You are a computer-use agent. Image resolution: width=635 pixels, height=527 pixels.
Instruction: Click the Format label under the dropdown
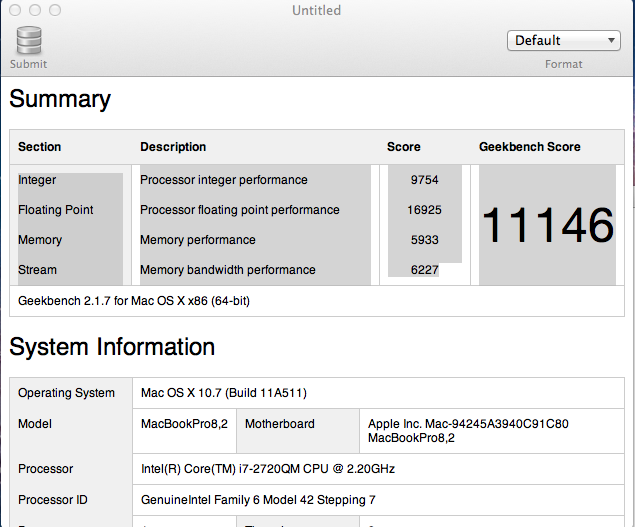click(564, 64)
